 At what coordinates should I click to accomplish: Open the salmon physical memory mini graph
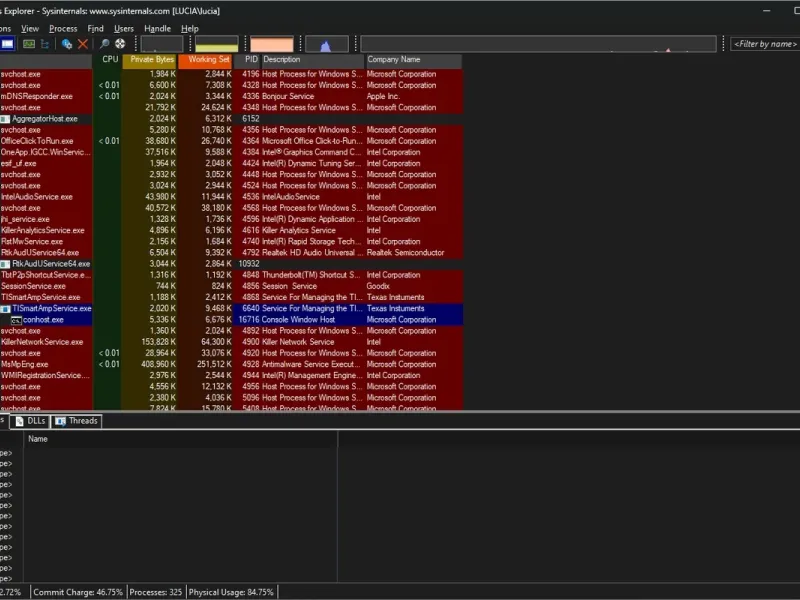tap(272, 44)
